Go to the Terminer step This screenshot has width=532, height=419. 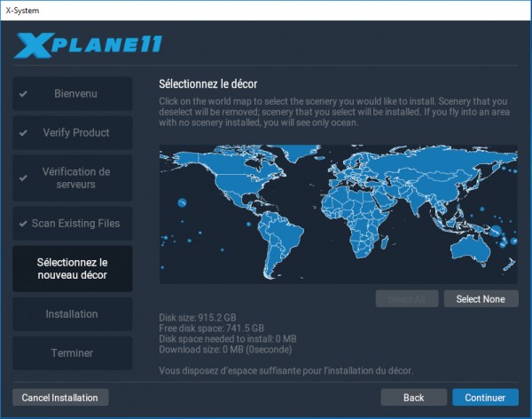pos(73,353)
